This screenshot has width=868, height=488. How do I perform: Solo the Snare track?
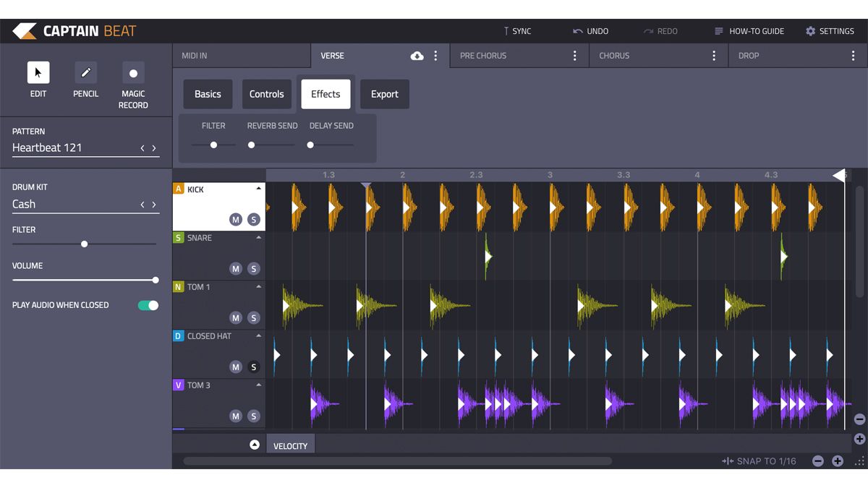pos(253,269)
